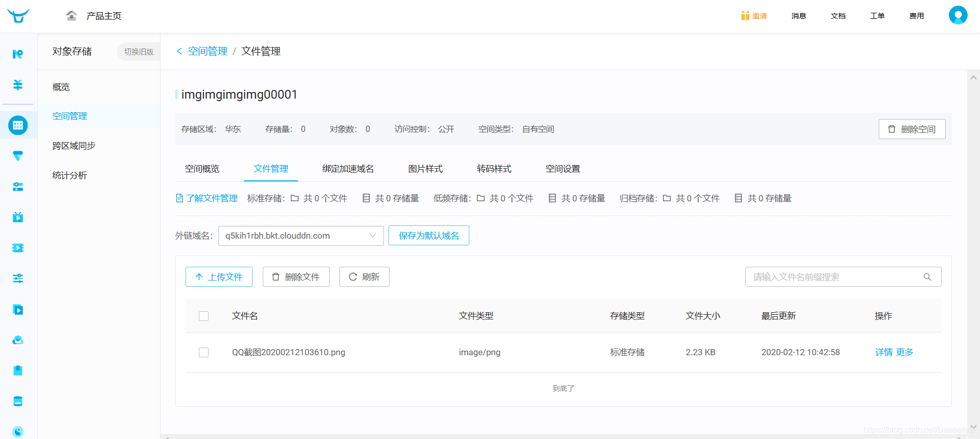Open the cloud mail sidebar icon

pyautogui.click(x=18, y=340)
